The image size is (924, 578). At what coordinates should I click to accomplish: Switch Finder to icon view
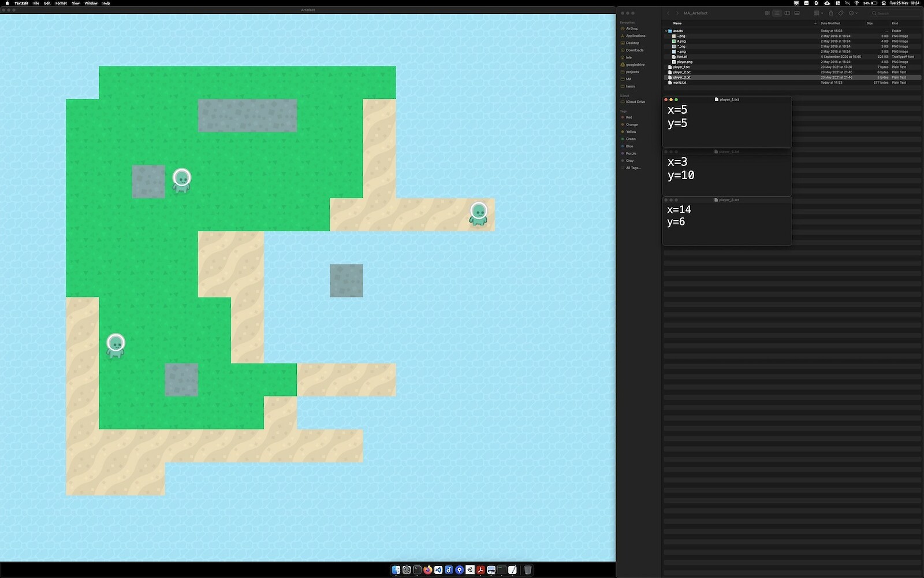767,13
